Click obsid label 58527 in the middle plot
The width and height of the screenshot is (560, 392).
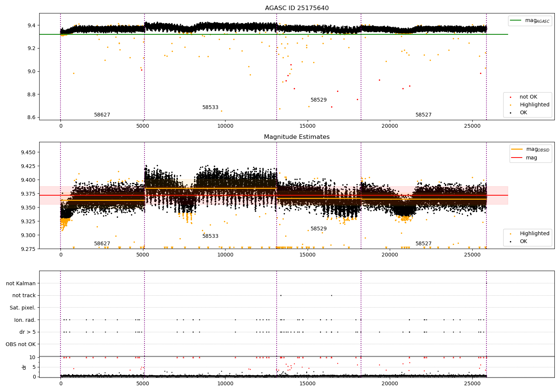coord(423,244)
